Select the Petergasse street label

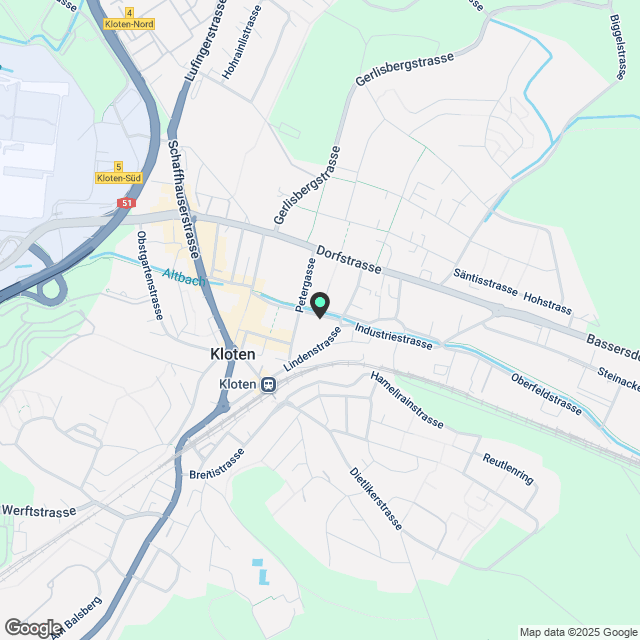pyautogui.click(x=305, y=285)
